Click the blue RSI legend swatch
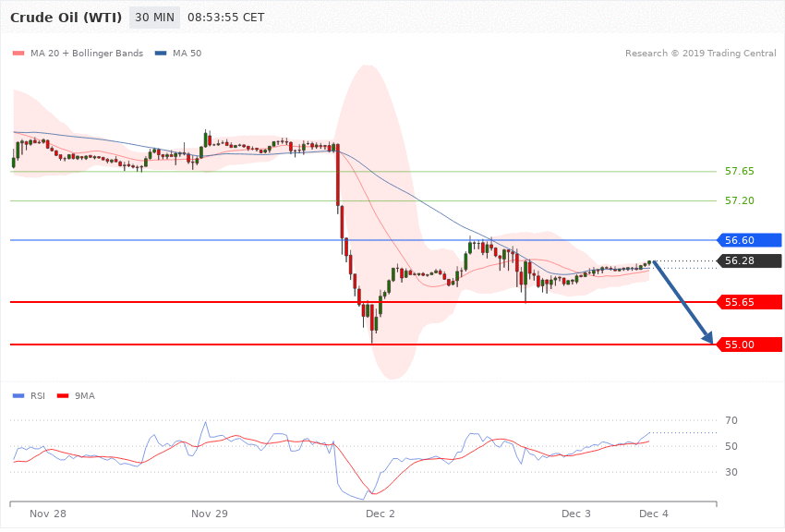This screenshot has width=785, height=532. (x=18, y=396)
